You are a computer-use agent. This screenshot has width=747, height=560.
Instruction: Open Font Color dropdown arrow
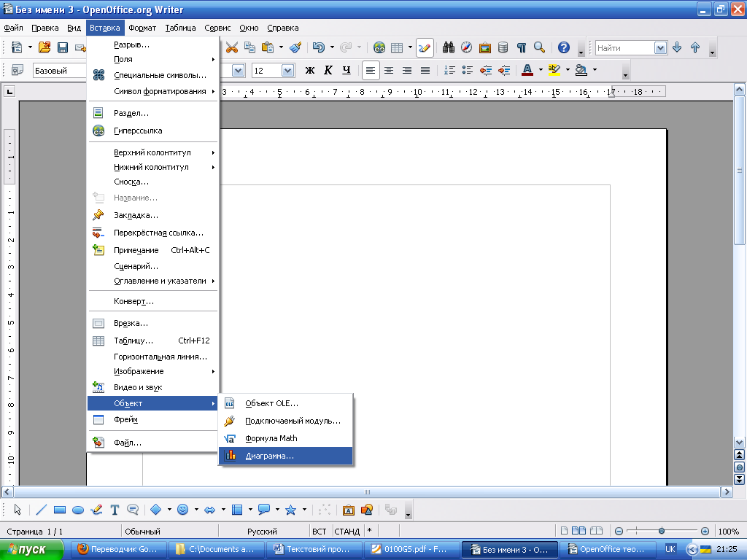pyautogui.click(x=541, y=70)
